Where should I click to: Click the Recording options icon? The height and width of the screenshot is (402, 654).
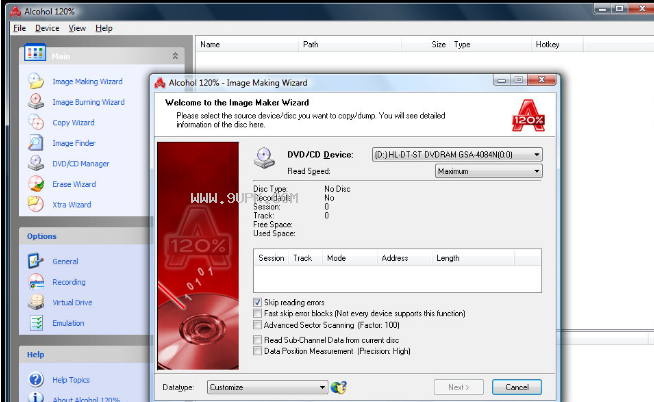pyautogui.click(x=36, y=281)
